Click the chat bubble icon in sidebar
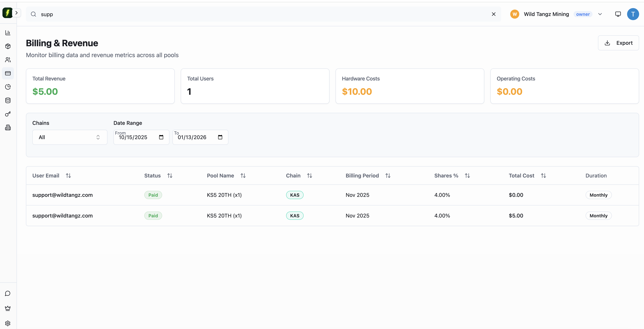The width and height of the screenshot is (644, 329). pos(8,293)
